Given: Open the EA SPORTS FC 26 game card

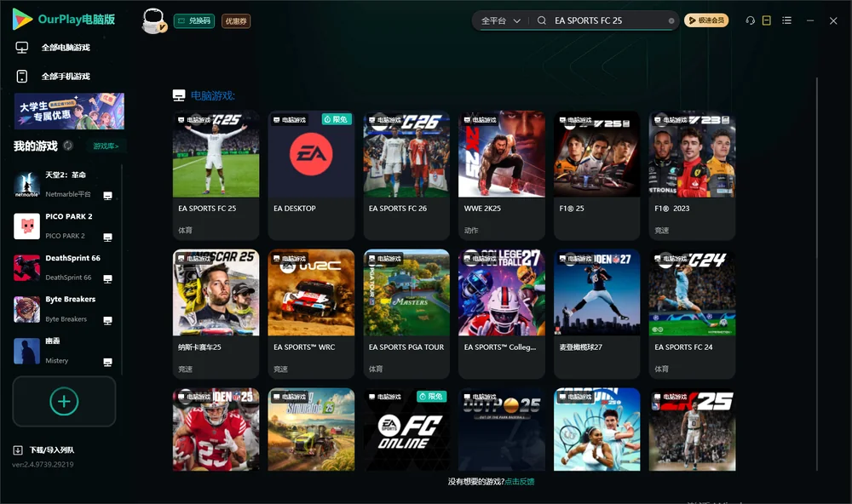Looking at the screenshot, I should click(x=406, y=175).
